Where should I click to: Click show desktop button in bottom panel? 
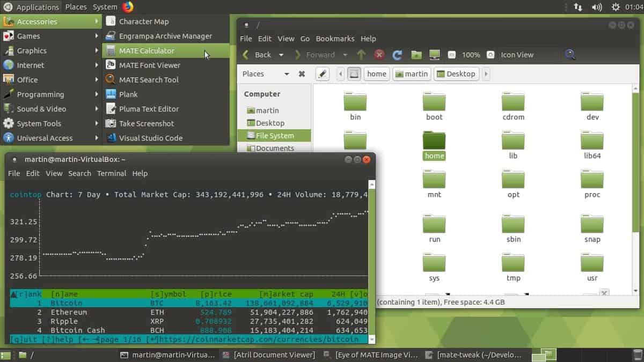[6, 355]
